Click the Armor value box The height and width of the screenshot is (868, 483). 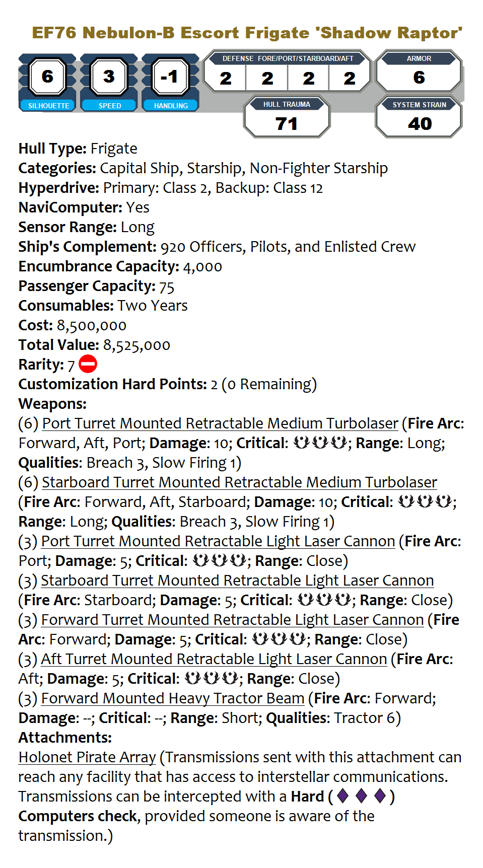(x=419, y=72)
